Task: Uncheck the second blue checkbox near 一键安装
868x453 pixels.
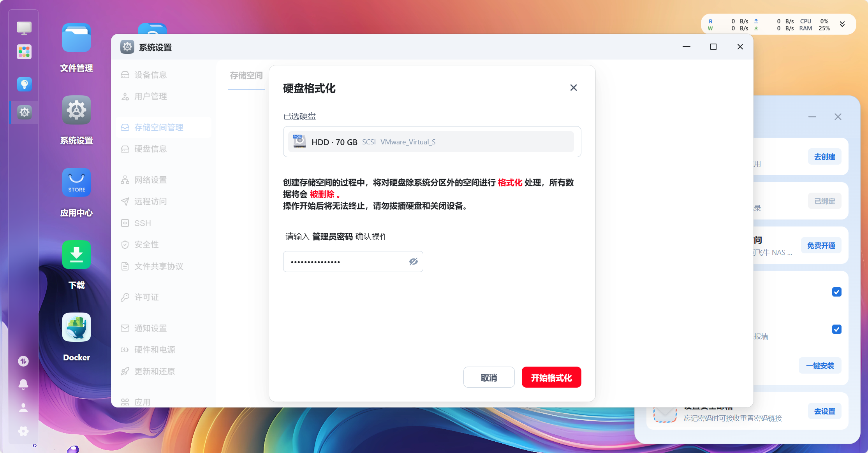Action: [x=836, y=329]
